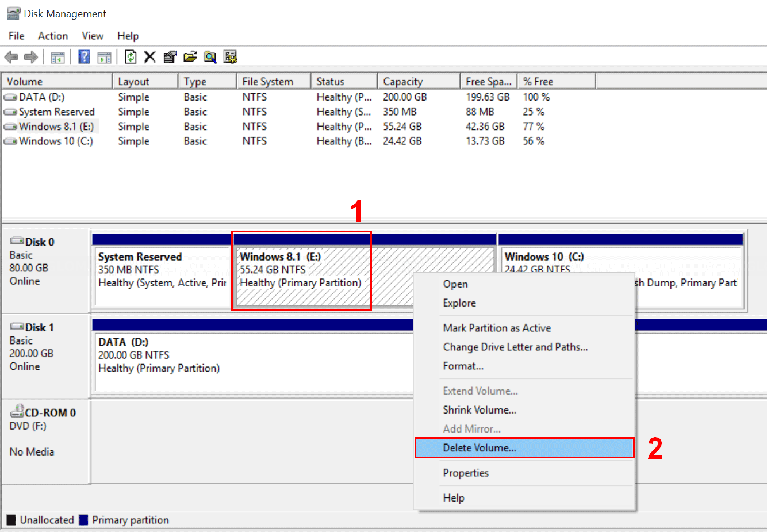
Task: Select Change Drive Letter and Paths
Action: click(524, 347)
